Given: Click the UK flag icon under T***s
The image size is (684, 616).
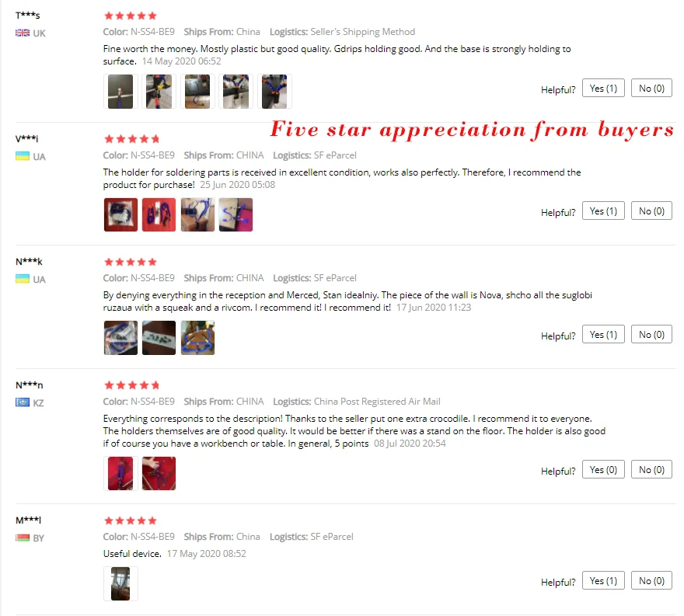Looking at the screenshot, I should (x=23, y=33).
